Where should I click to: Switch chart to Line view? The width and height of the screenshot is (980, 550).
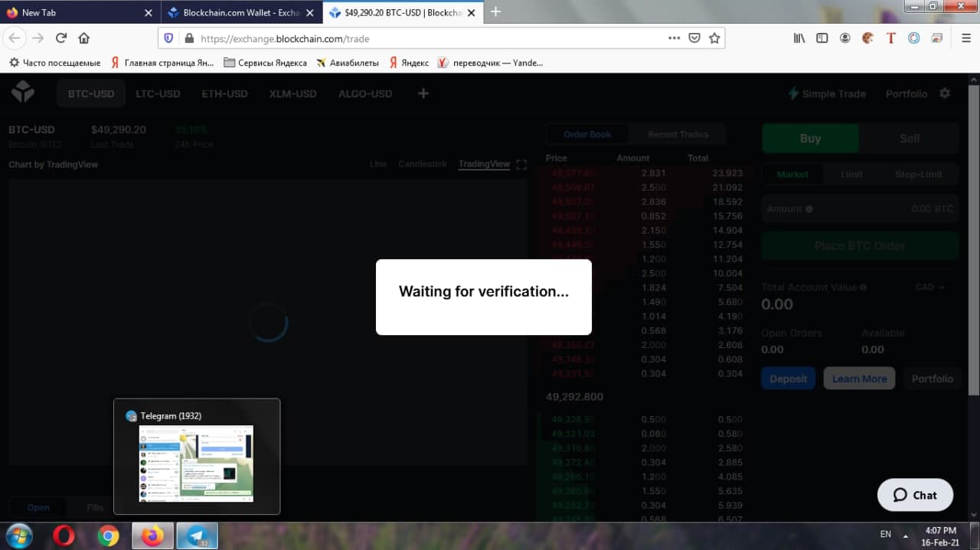[x=378, y=164]
